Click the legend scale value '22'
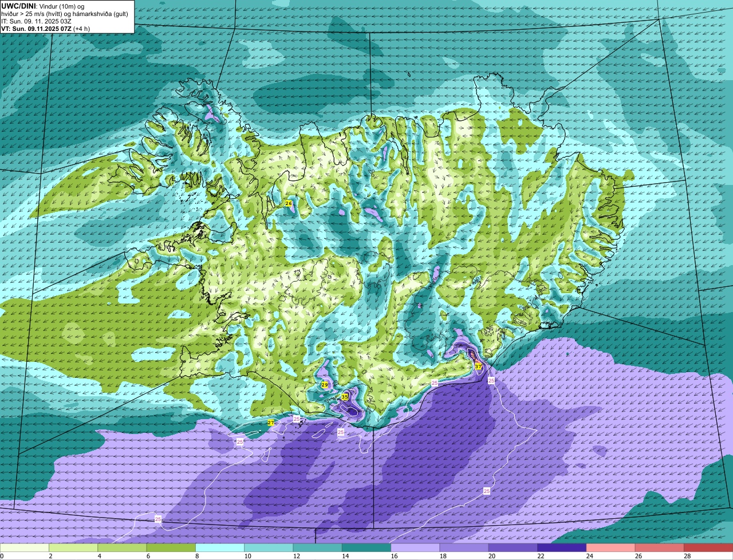Image resolution: width=733 pixels, height=560 pixels. pyautogui.click(x=541, y=556)
